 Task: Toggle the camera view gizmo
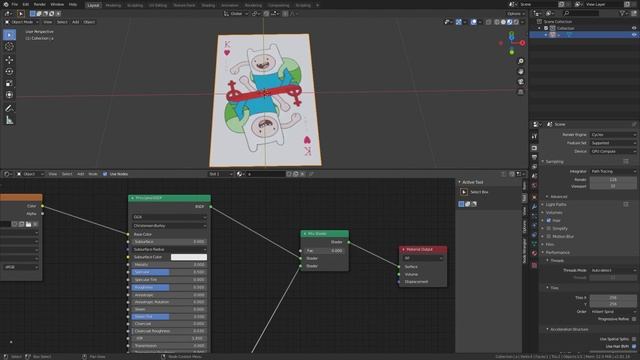tap(520, 82)
